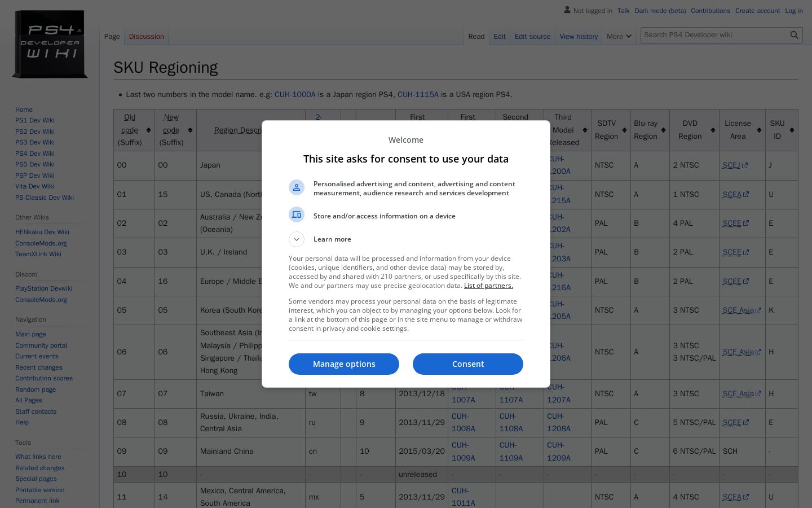This screenshot has height=508, width=812.
Task: Open the CUH-1009A model link
Action: [464, 452]
